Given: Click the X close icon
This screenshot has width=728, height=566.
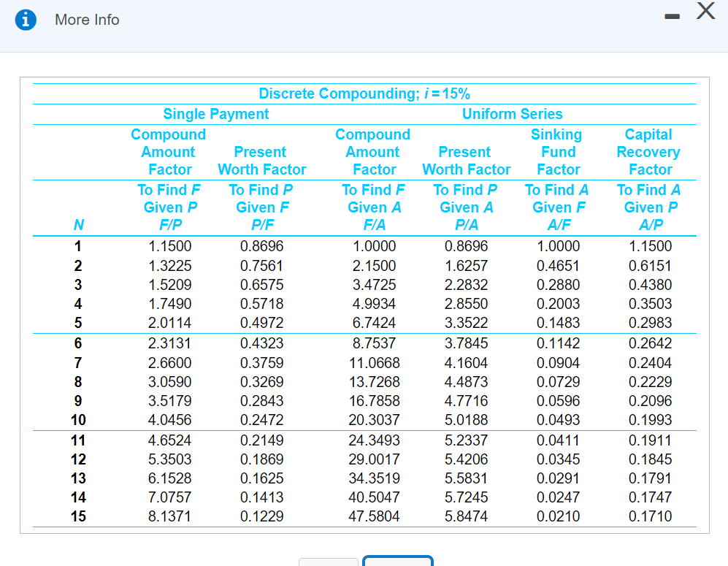Looking at the screenshot, I should [704, 12].
